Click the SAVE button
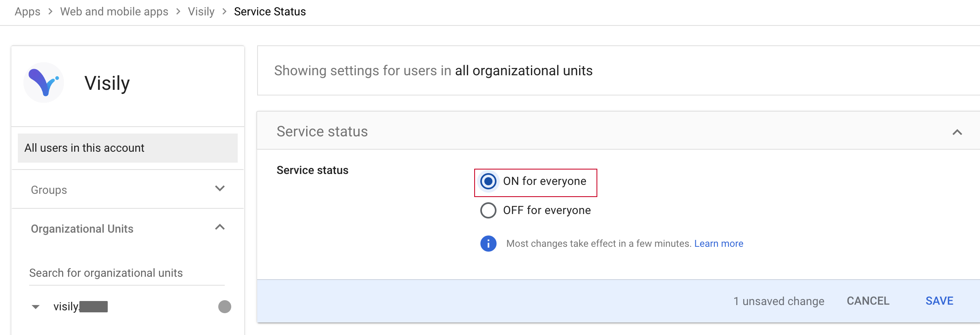Screen dimensions: 980x335 point(940,301)
